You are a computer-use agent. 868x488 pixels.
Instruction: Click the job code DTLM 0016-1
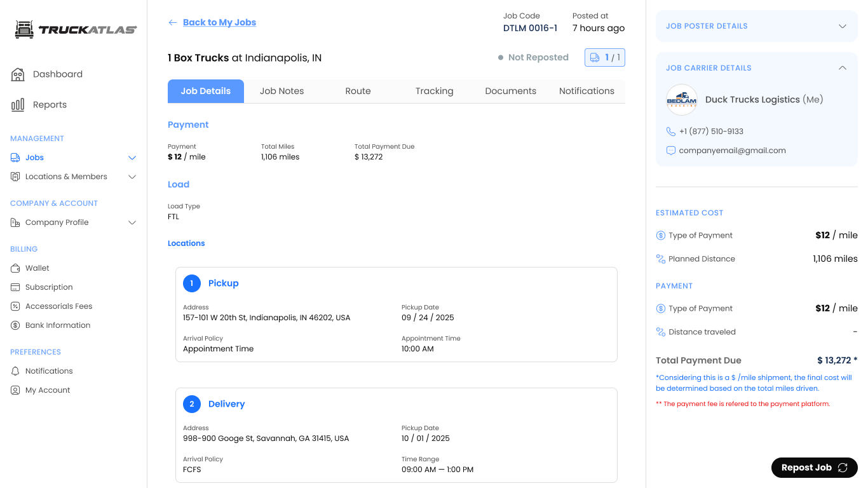click(530, 28)
